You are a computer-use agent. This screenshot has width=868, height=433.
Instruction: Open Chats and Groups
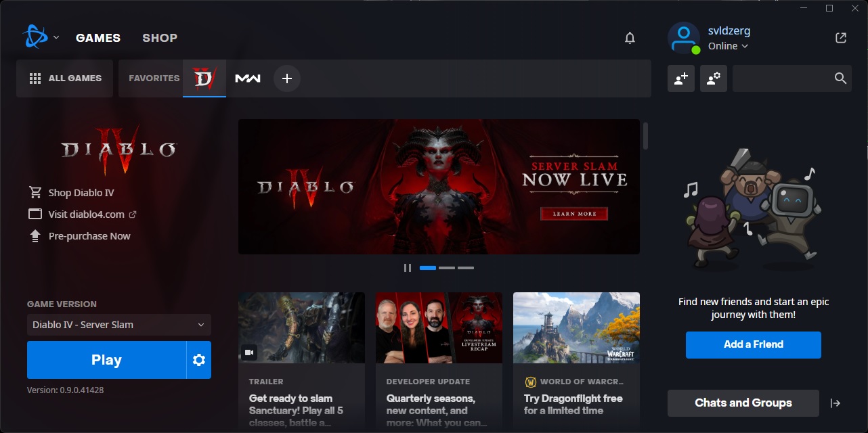tap(743, 403)
